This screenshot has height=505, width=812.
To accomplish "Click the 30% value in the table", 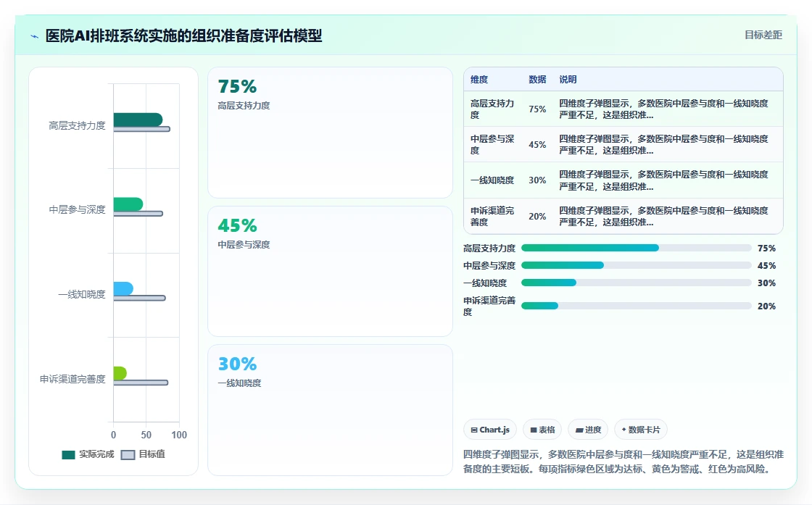I will tap(537, 180).
